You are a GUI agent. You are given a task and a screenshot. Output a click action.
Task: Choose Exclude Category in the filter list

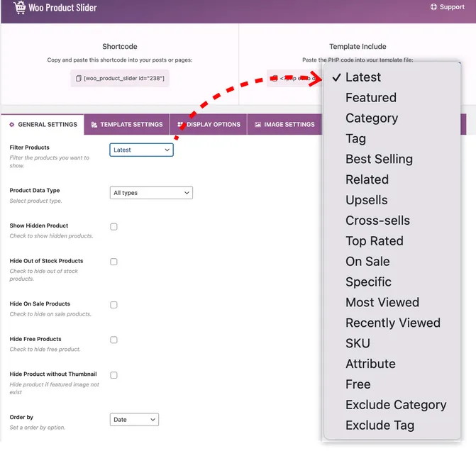pos(392,405)
